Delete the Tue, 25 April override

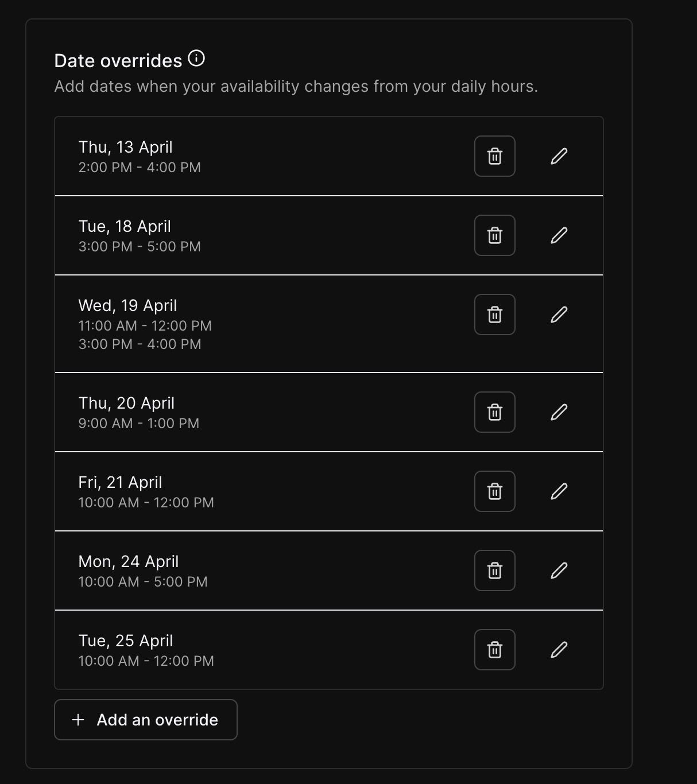click(x=494, y=649)
